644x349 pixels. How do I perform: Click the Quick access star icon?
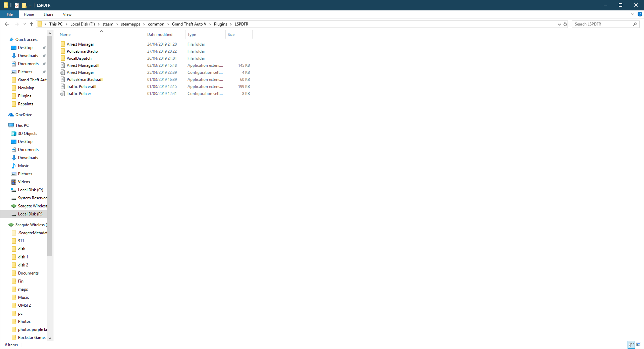coord(11,40)
